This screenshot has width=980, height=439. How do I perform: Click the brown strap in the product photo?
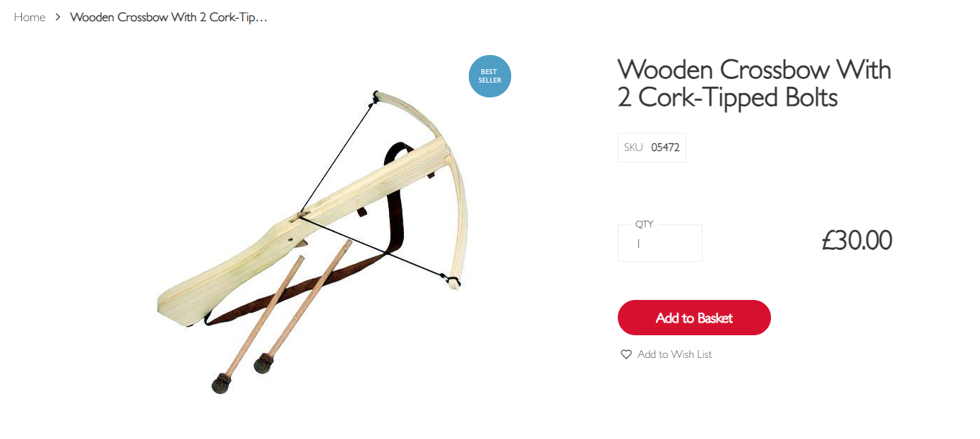tap(395, 212)
